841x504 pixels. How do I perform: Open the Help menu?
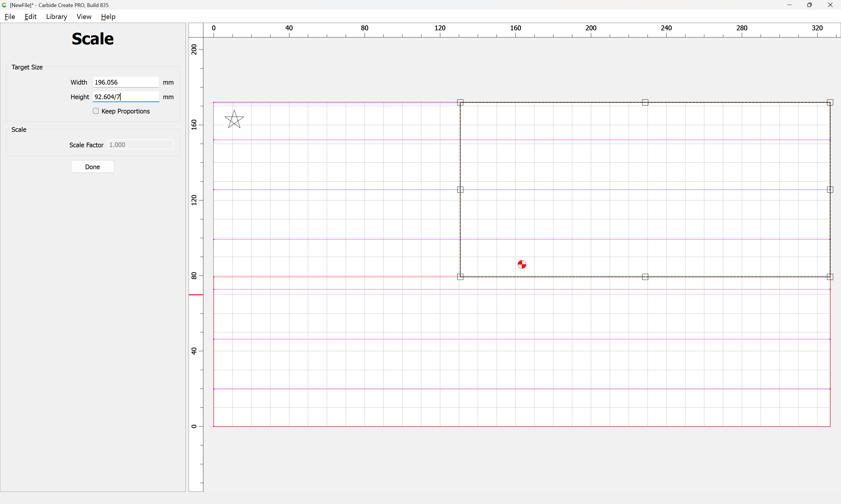[108, 17]
